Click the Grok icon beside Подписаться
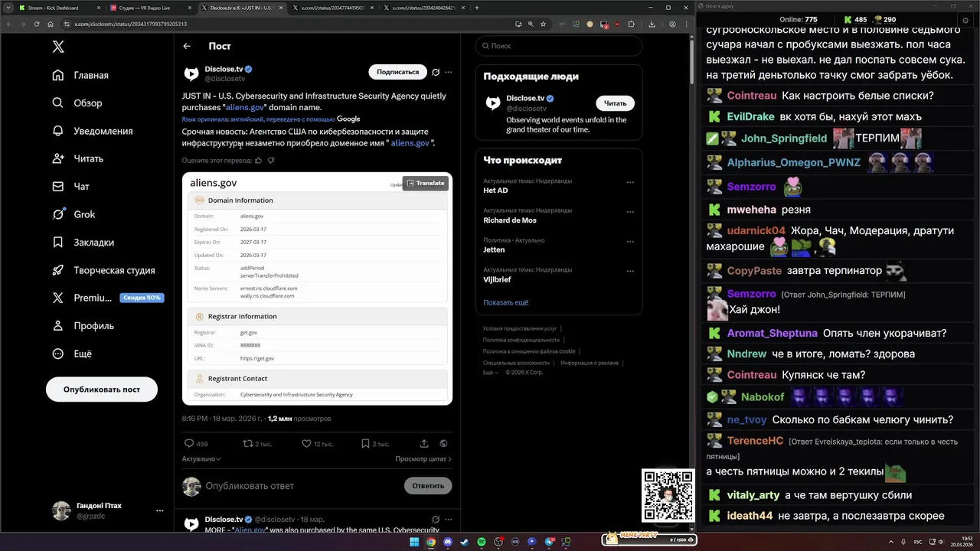980x551 pixels. (436, 72)
